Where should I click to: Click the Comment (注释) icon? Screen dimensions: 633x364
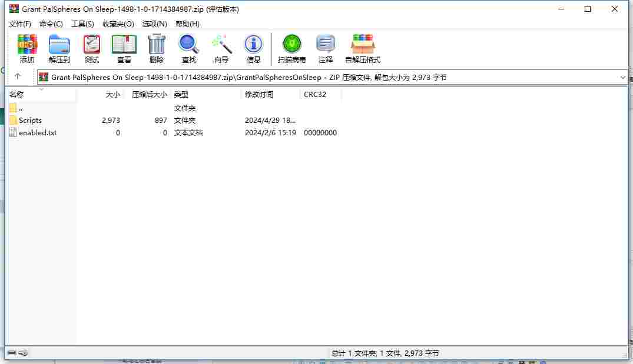[326, 44]
